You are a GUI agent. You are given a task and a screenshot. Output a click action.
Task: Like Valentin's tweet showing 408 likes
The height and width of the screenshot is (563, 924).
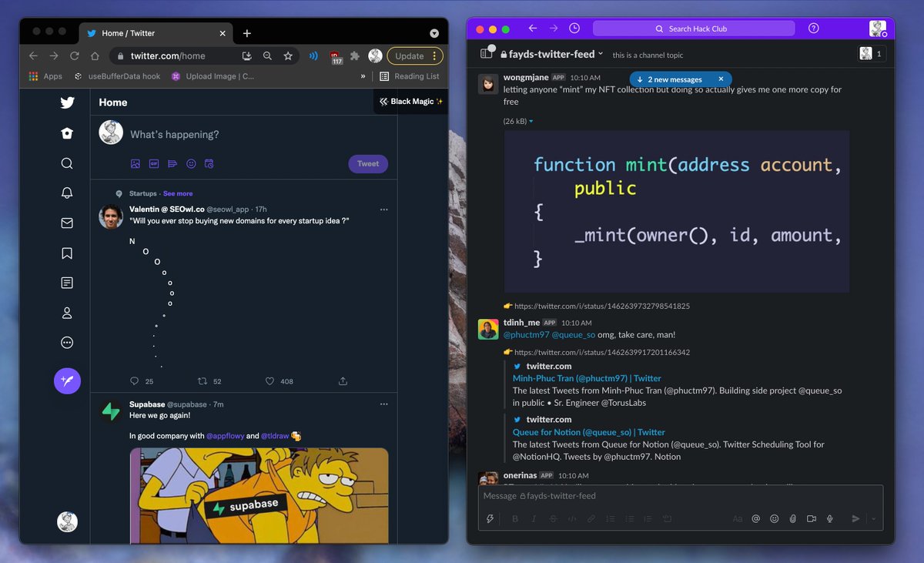[x=270, y=381]
